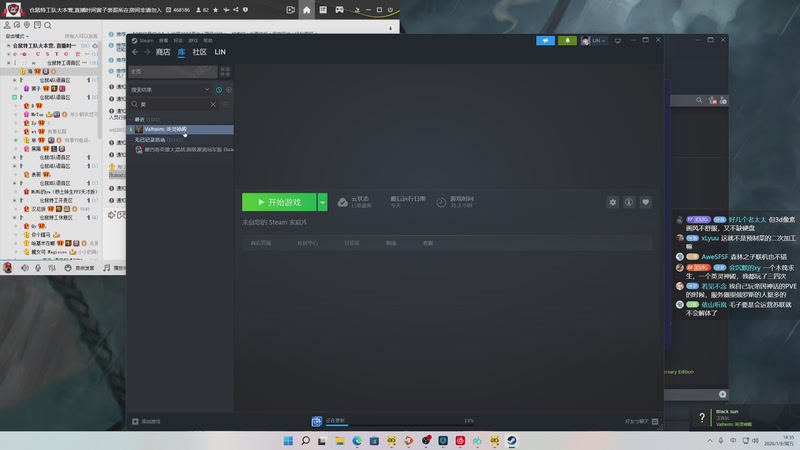Click the game info icon in Steam
The image size is (800, 450).
[629, 202]
